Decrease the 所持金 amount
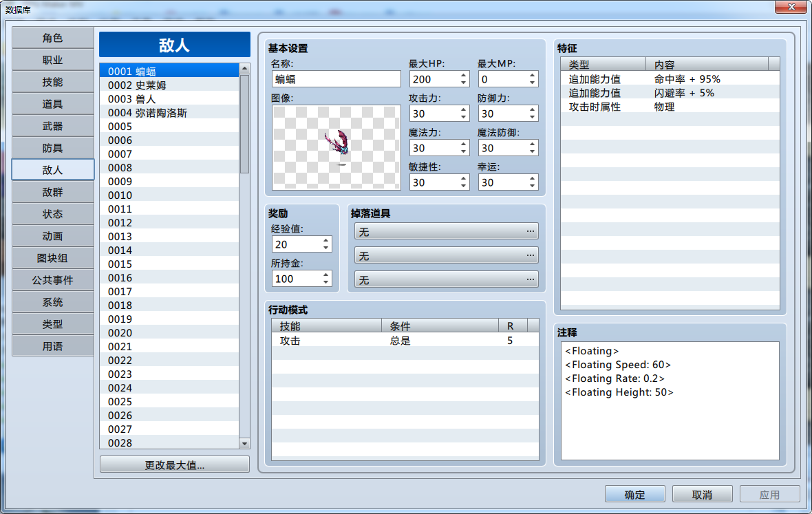Viewport: 812px width, 514px height. (325, 283)
